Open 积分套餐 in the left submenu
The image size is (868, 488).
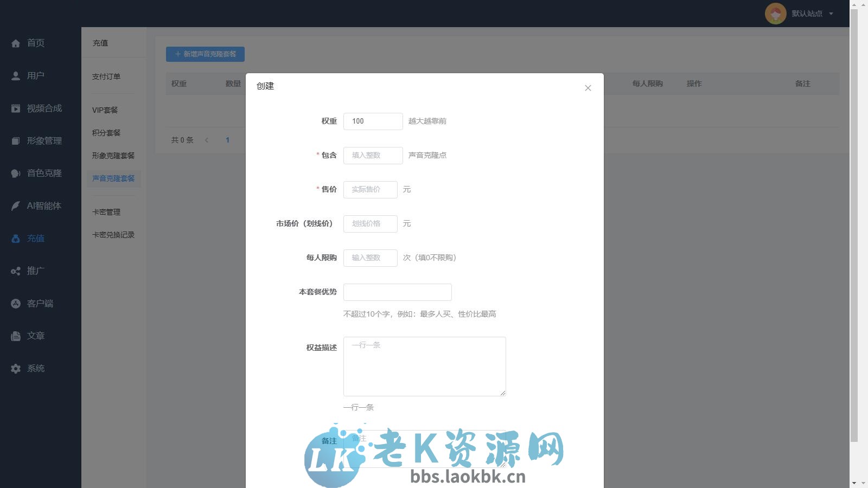[x=106, y=132]
